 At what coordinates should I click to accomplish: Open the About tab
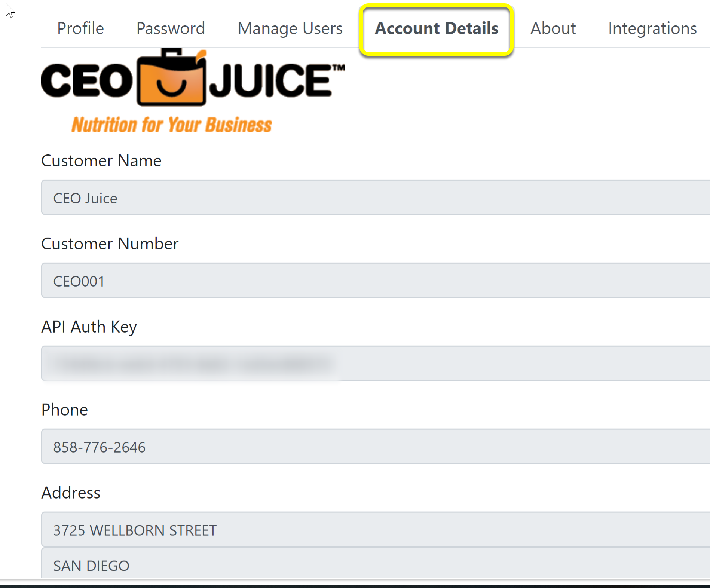[553, 28]
